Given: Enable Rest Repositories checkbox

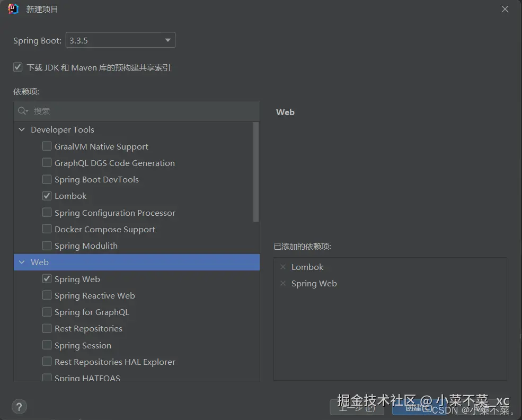Looking at the screenshot, I should pyautogui.click(x=47, y=328).
